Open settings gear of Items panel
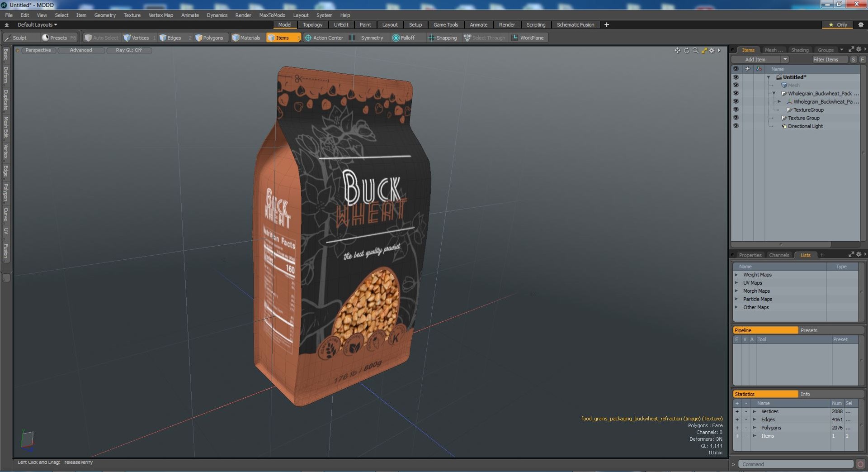This screenshot has height=472, width=868. (x=859, y=49)
